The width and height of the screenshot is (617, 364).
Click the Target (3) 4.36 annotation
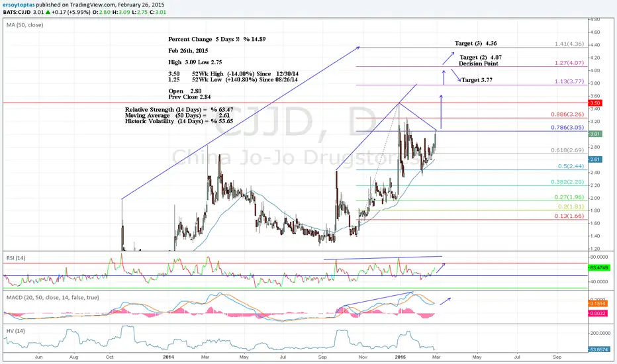(475, 43)
